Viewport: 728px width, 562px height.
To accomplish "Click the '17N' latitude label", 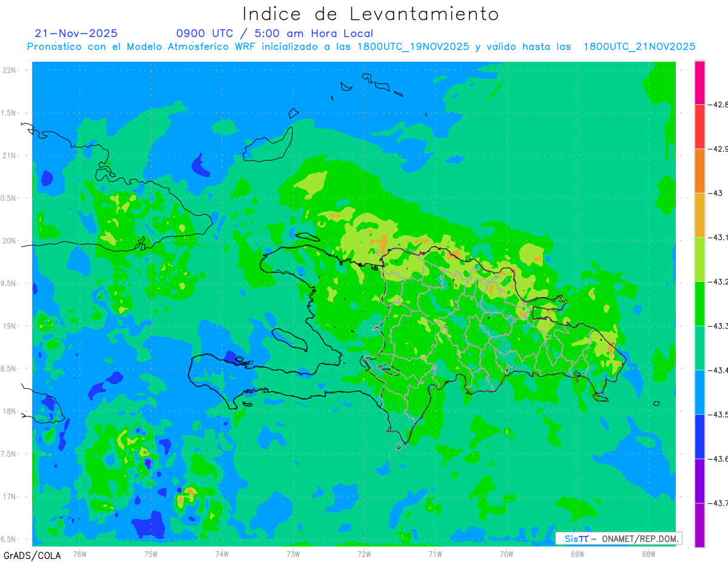I will [10, 497].
